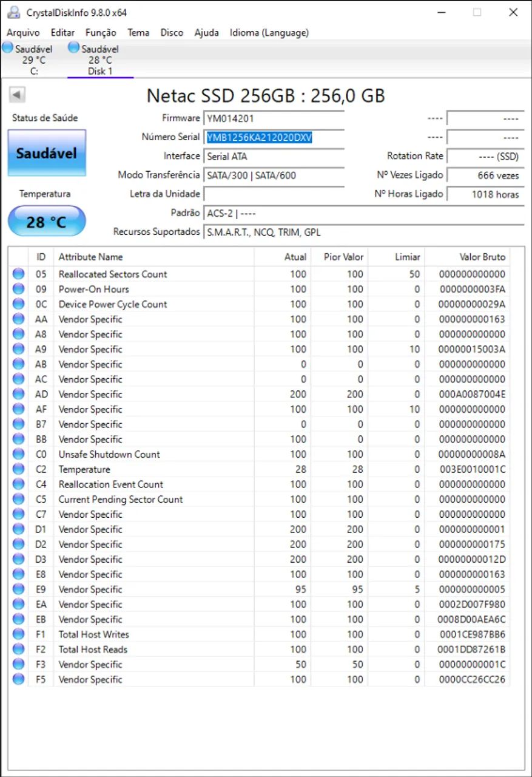Click the CrystalDiskInfo title bar app icon
The image size is (532, 777).
(x=13, y=12)
